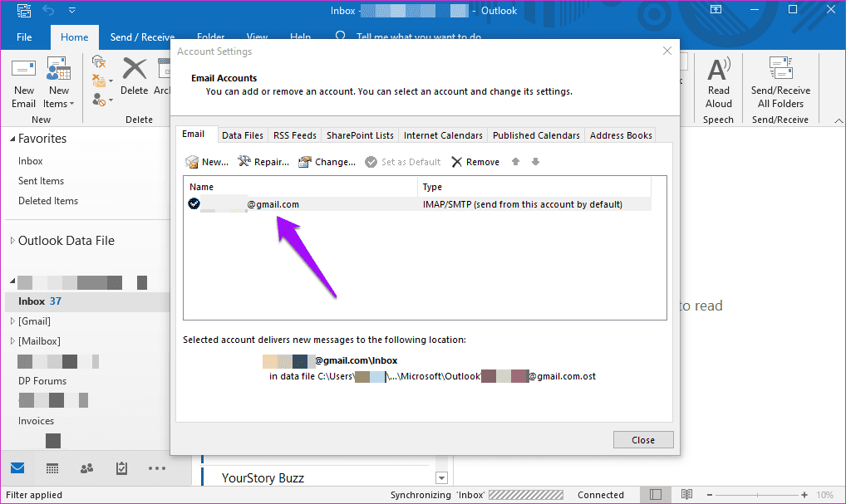Move selected account up with arrow
Image resolution: width=846 pixels, height=504 pixels.
click(x=516, y=162)
